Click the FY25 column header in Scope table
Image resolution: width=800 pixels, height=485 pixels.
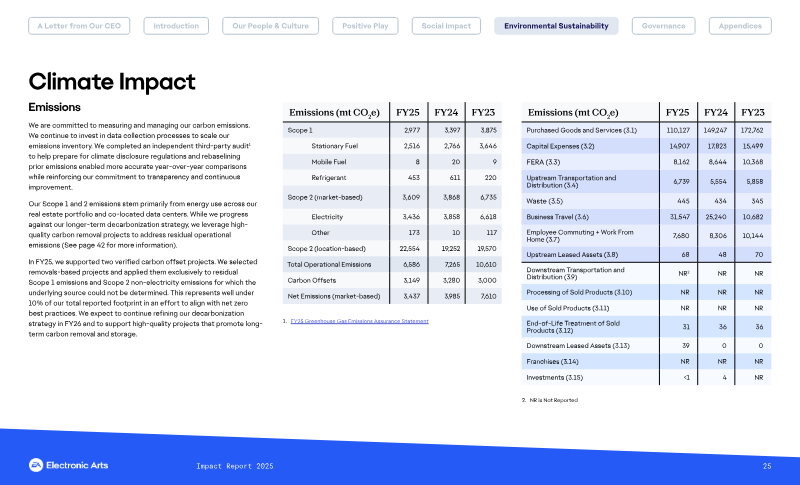point(408,113)
